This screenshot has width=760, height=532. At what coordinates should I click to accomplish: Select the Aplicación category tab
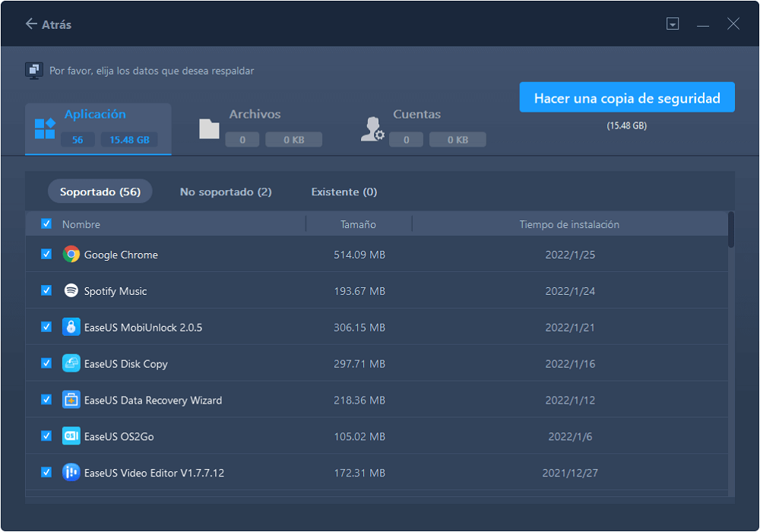coord(98,129)
